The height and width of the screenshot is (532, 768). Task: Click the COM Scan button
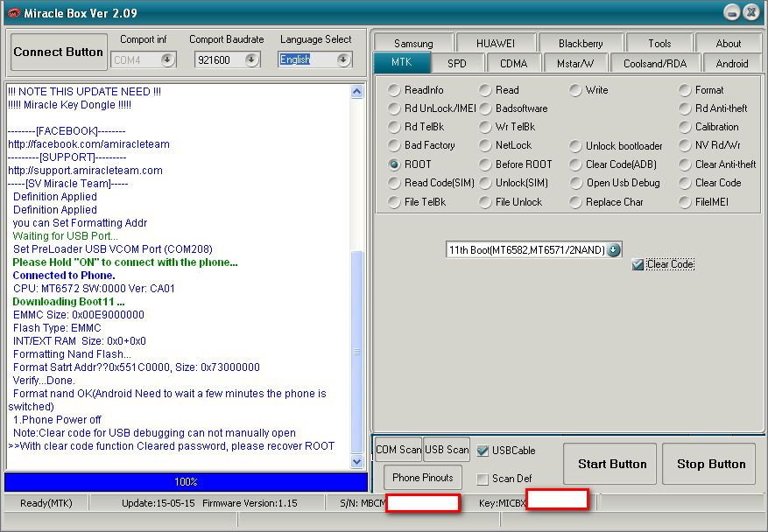click(398, 449)
